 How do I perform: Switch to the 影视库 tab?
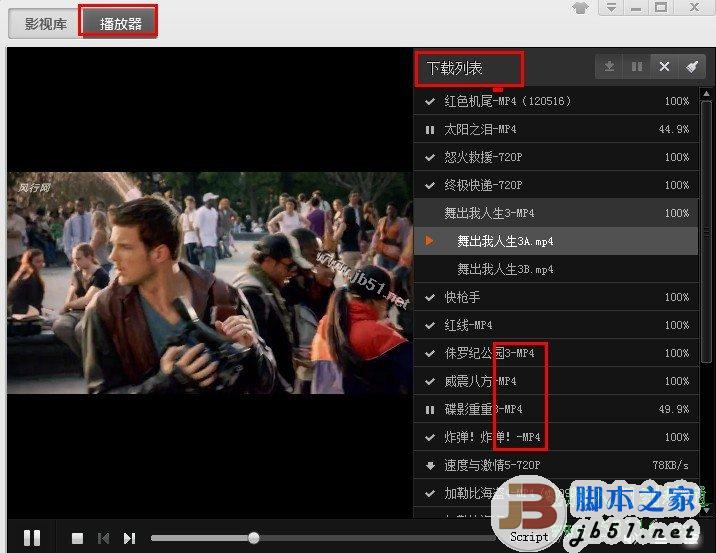click(46, 23)
